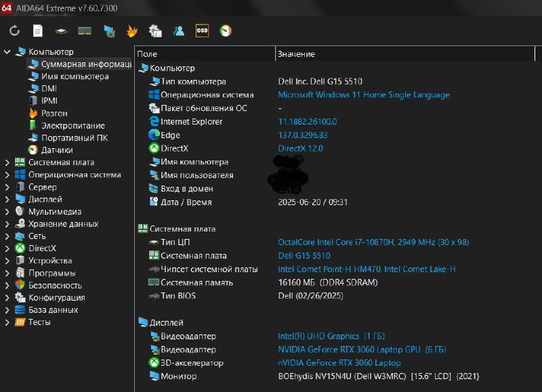542x392 pixels.
Task: Click the Значение column header
Action: point(405,54)
